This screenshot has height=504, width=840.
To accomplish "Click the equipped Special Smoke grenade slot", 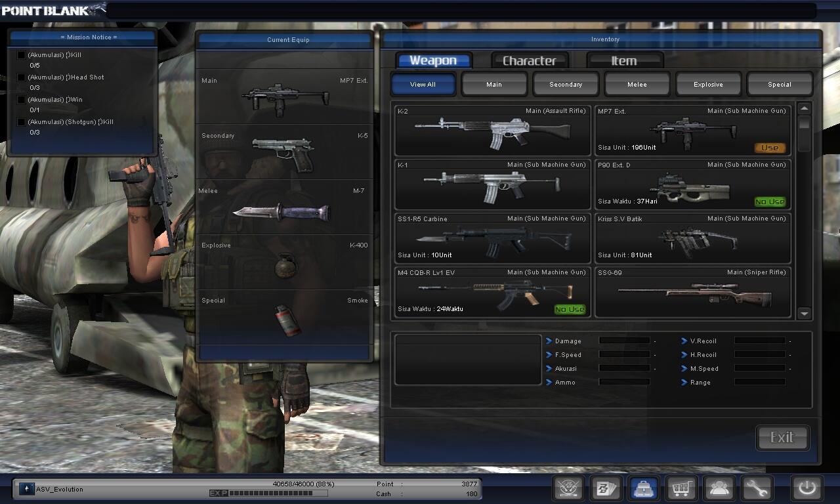I will (x=285, y=318).
